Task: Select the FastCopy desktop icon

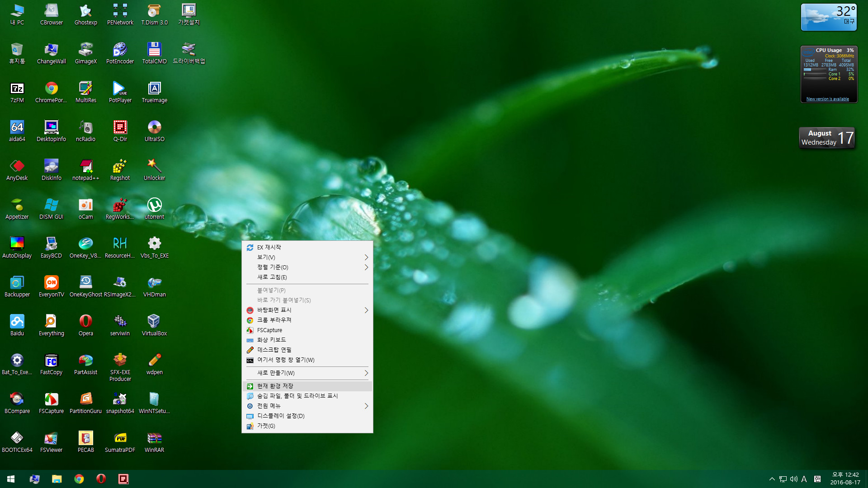Action: 52,364
